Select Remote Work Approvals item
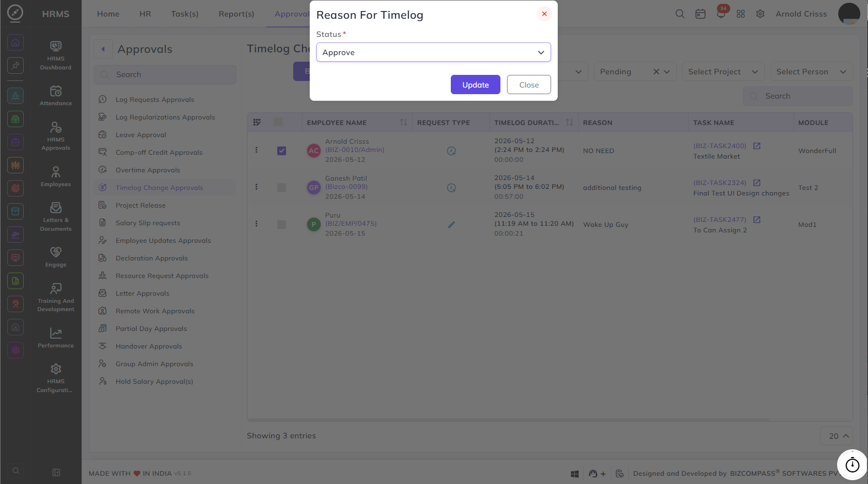 point(155,311)
